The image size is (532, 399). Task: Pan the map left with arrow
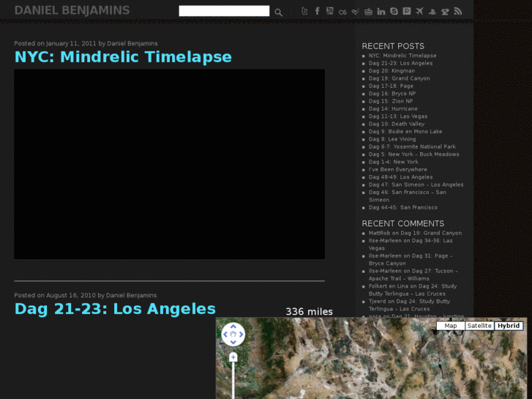click(225, 335)
